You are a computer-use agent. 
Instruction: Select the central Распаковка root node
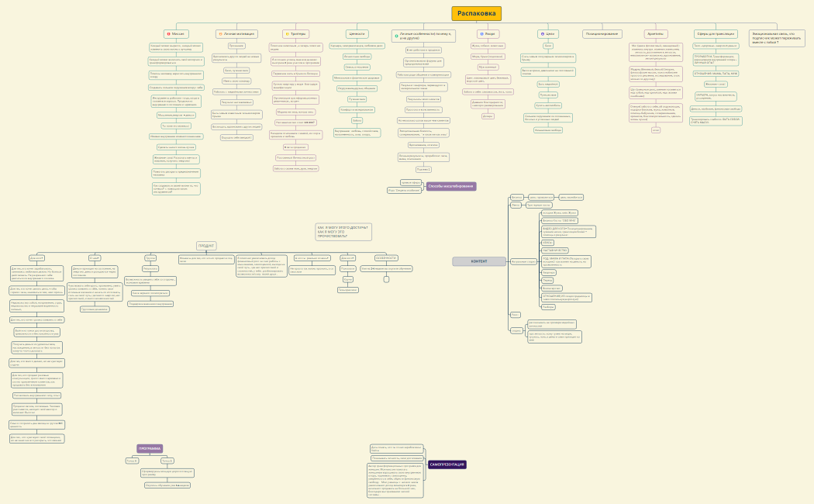(x=476, y=13)
